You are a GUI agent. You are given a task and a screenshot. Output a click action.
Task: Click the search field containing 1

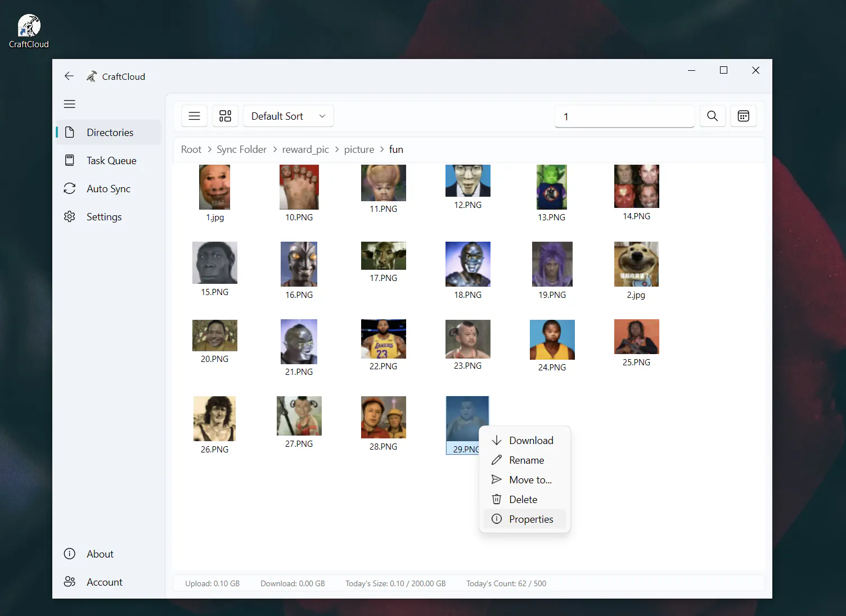[x=624, y=116]
